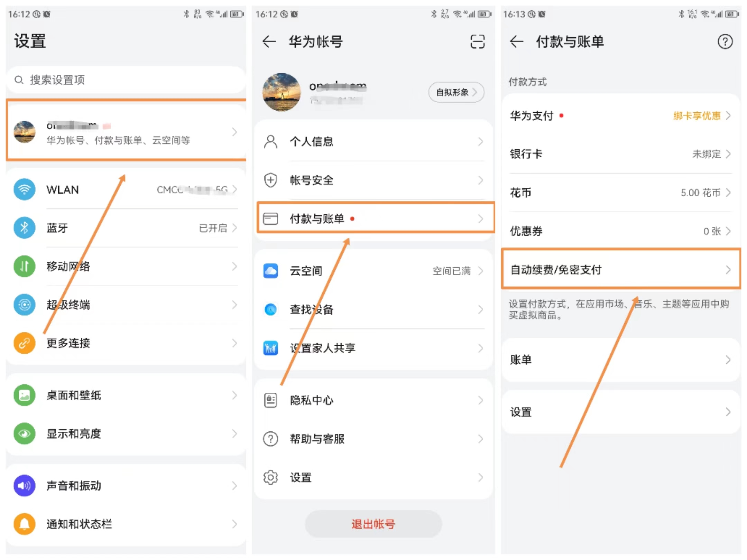This screenshot has width=747, height=560.
Task: Tap the family sharing icon
Action: 270,348
